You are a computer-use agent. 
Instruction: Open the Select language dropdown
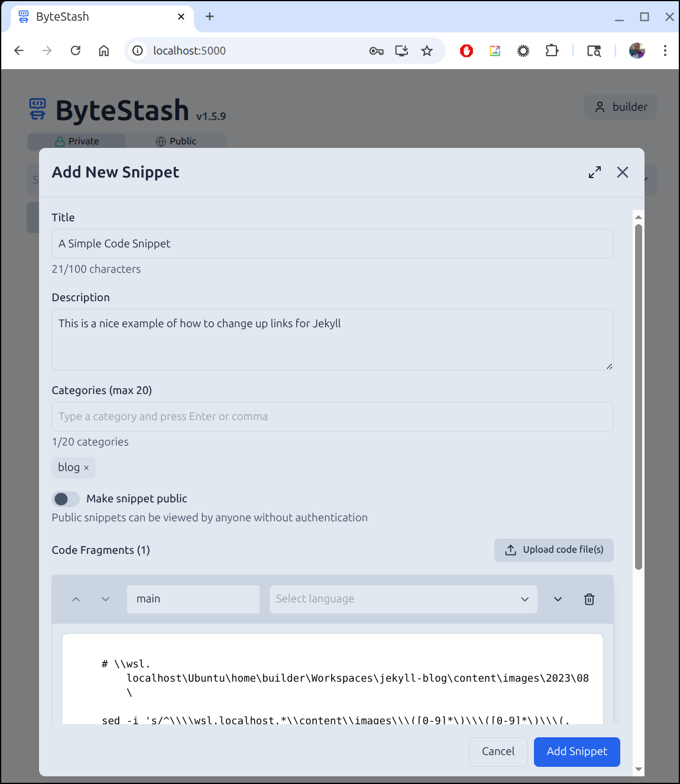pos(403,599)
